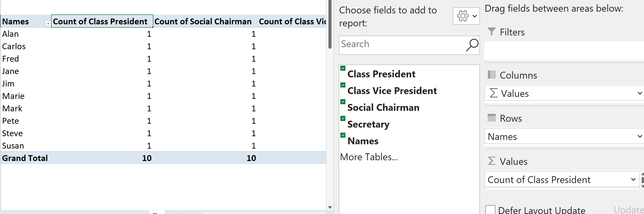Uncheck the Class Vice President field
This screenshot has height=214, width=644.
click(343, 85)
